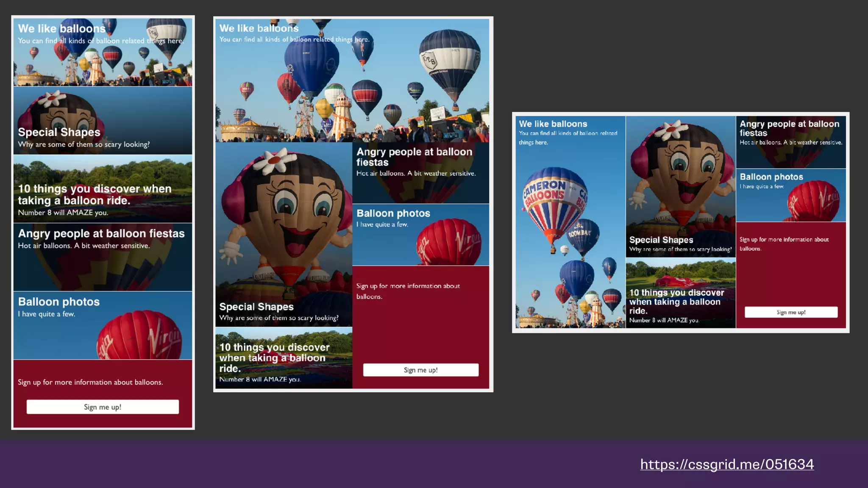Click Sign me up button in right layout
Screen dimensions: 868x488
(x=791, y=312)
